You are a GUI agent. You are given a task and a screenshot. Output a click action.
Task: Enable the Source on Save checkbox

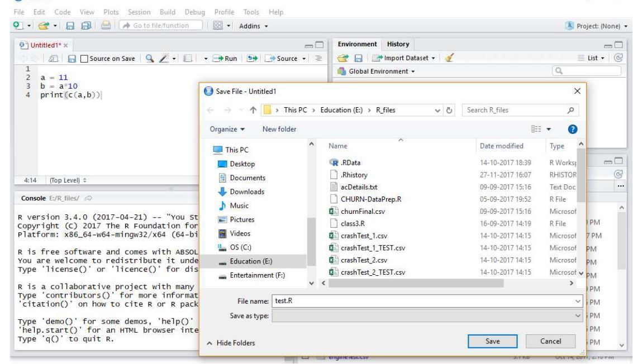click(x=84, y=59)
